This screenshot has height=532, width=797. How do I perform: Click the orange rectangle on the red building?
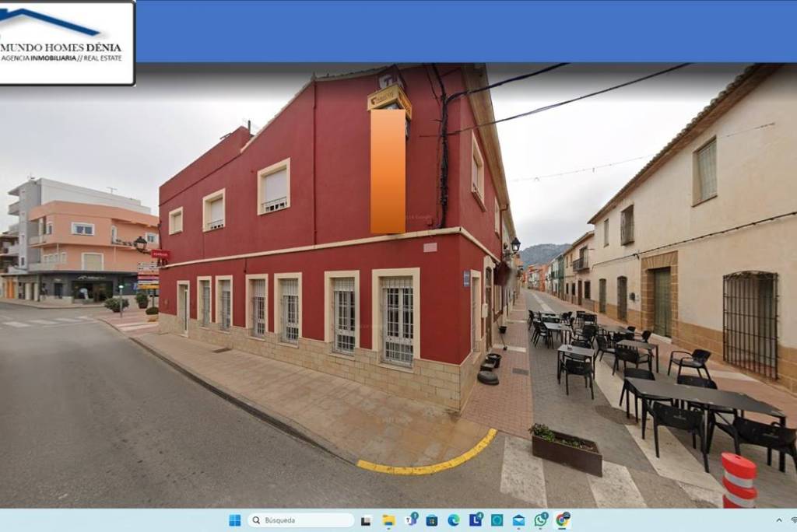click(x=388, y=171)
